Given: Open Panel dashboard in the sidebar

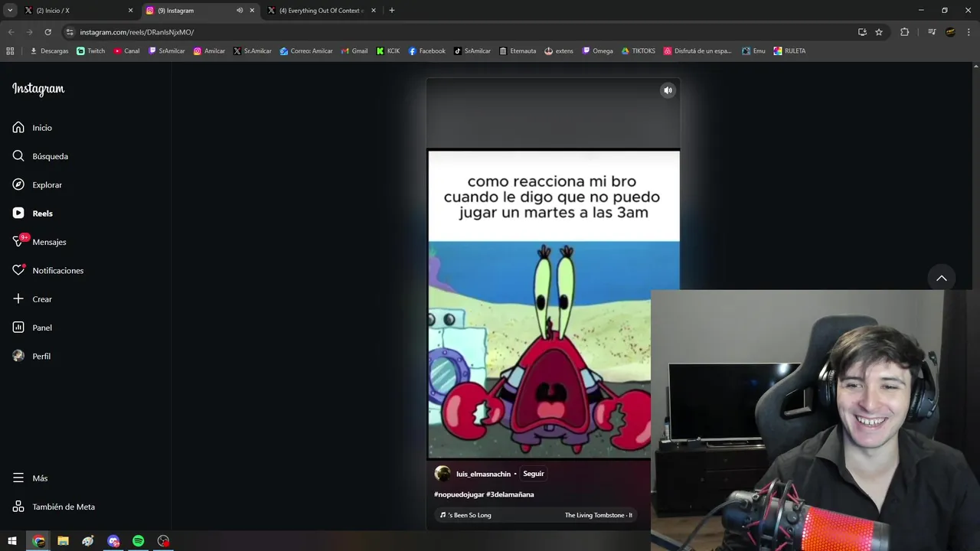Looking at the screenshot, I should (32, 328).
